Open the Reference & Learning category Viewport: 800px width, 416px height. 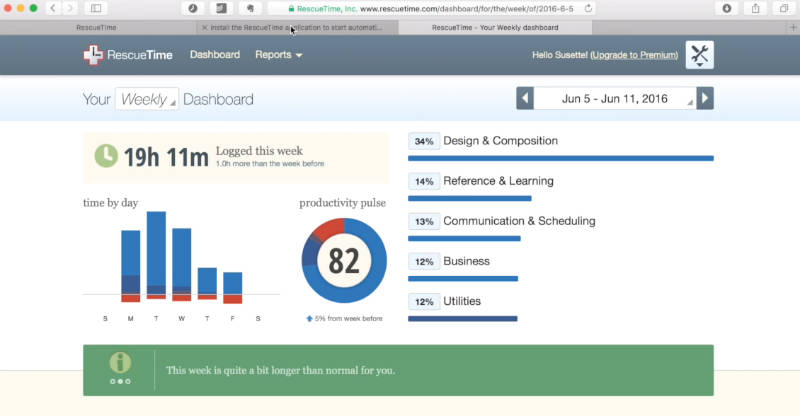498,181
